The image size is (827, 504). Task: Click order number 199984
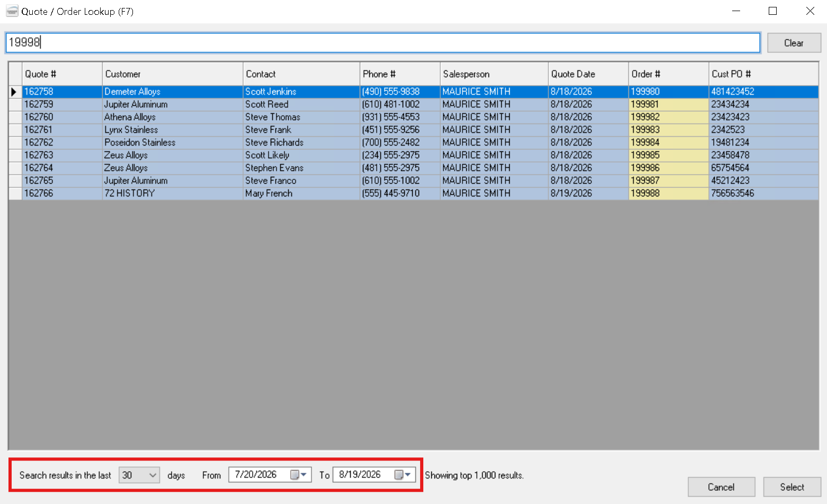[669, 142]
